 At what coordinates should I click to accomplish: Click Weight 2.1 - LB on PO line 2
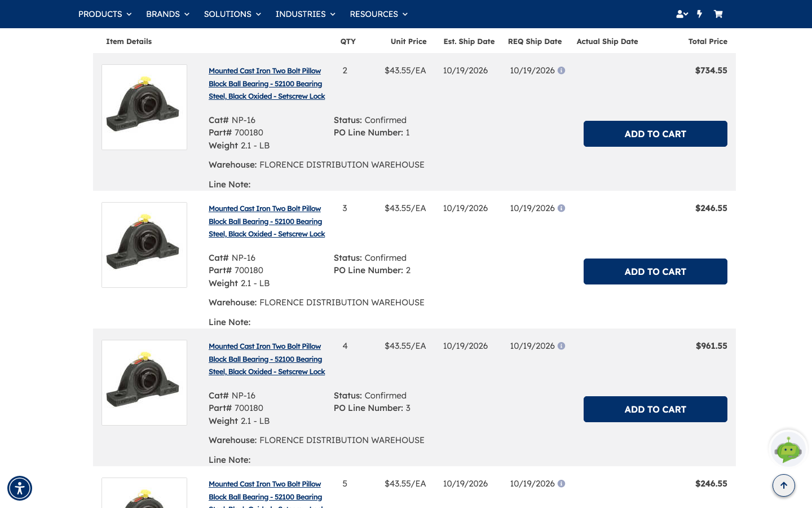[239, 283]
